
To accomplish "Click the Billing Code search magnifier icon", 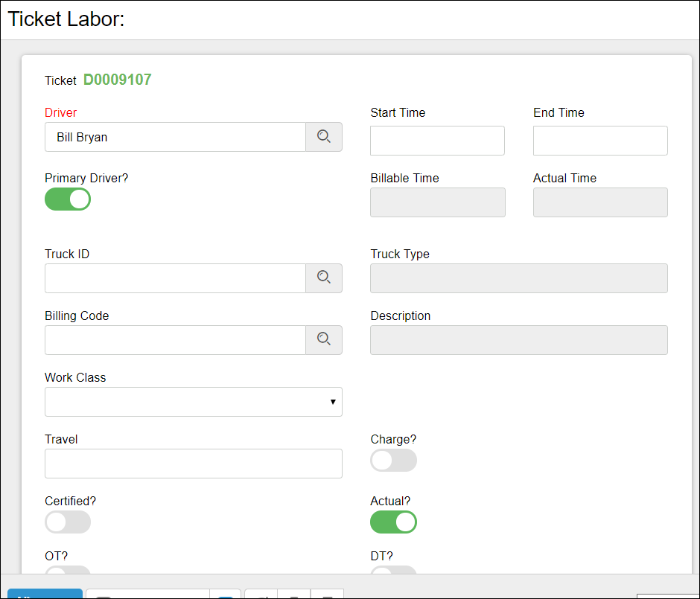I will click(x=324, y=340).
